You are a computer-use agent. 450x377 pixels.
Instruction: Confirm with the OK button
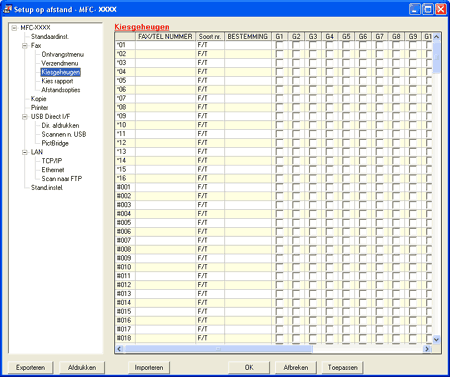pyautogui.click(x=249, y=368)
